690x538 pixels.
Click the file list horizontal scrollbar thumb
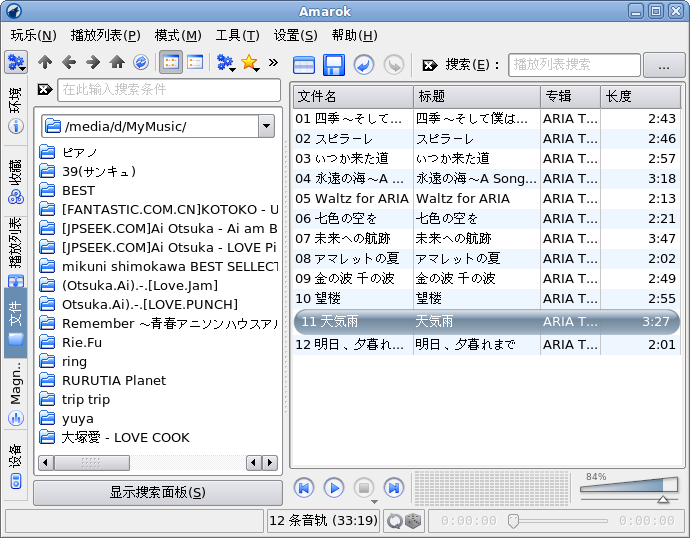click(92, 463)
